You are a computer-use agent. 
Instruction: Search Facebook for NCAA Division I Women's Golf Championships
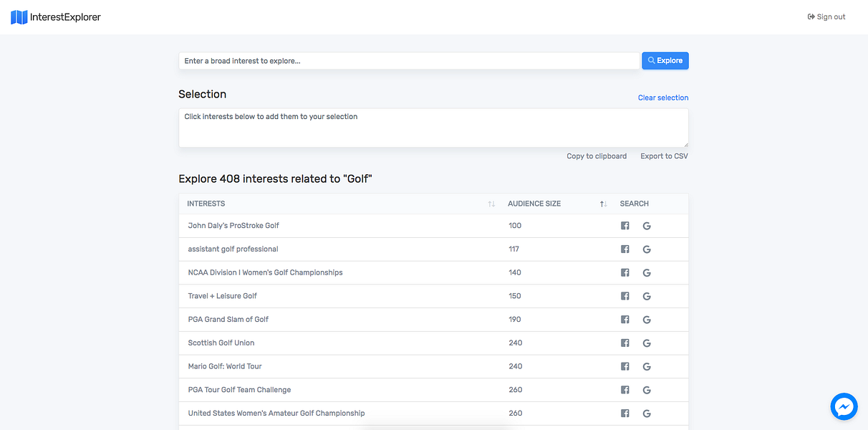(x=625, y=273)
